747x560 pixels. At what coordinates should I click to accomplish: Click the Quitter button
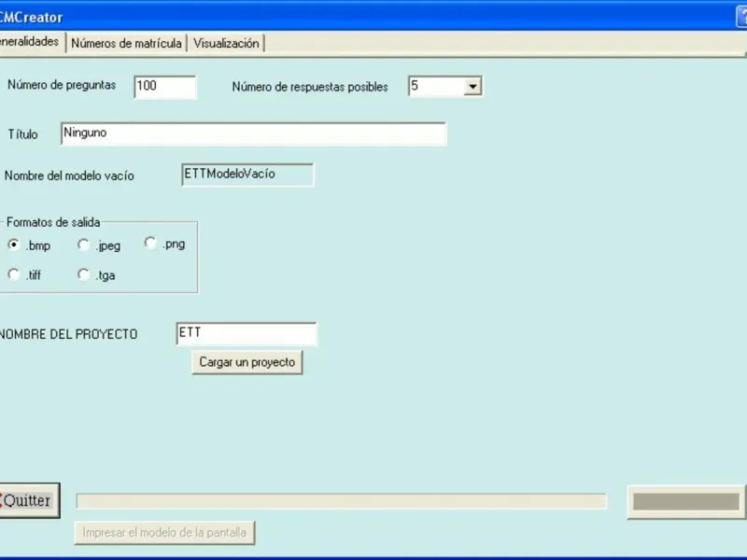click(29, 500)
